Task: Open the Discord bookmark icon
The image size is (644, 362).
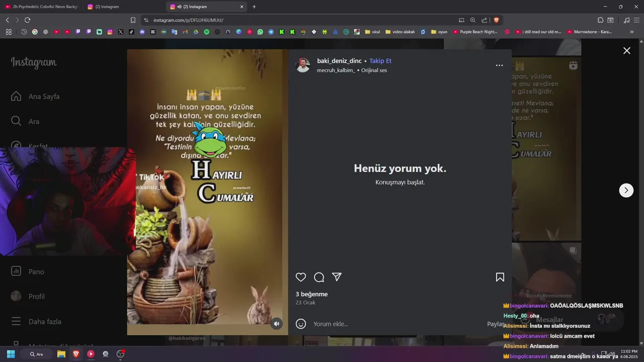Action: pyautogui.click(x=142, y=32)
